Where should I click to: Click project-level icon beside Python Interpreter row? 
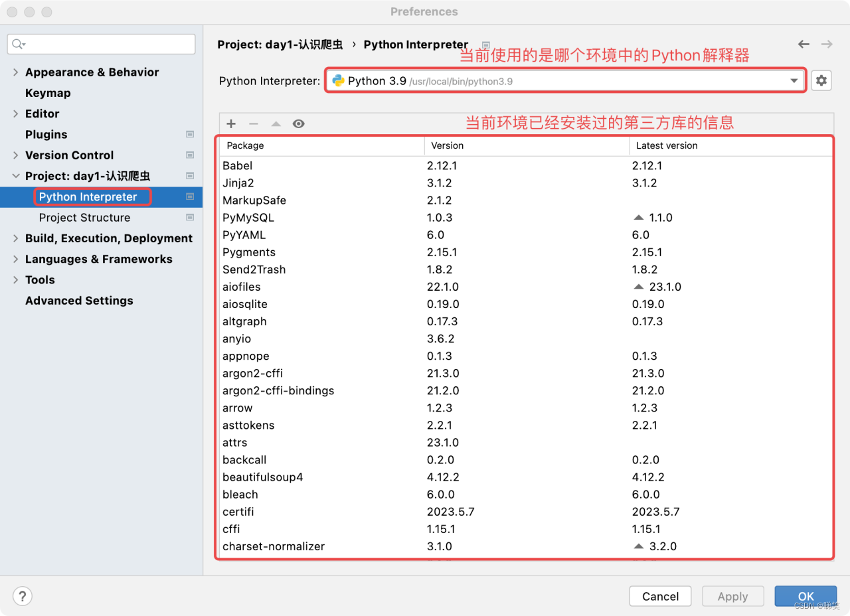(x=190, y=196)
